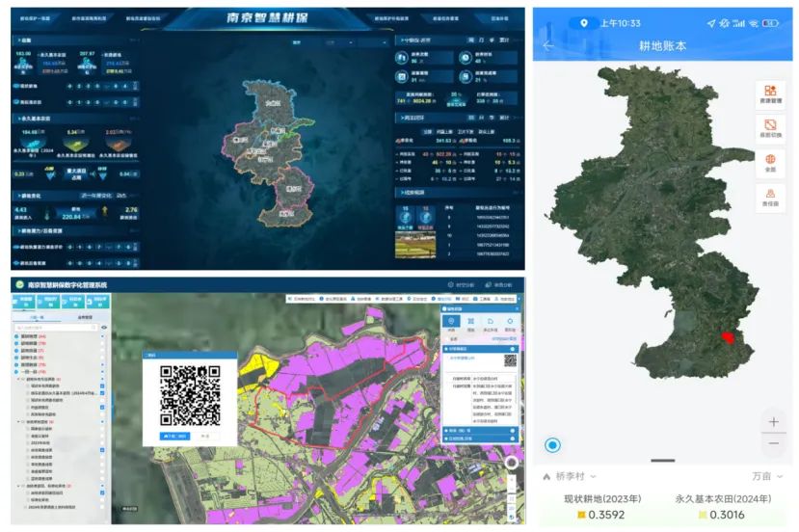Toggle the eye icon beside layer search box
Screen dimensions: 799x532
[x=103, y=327]
